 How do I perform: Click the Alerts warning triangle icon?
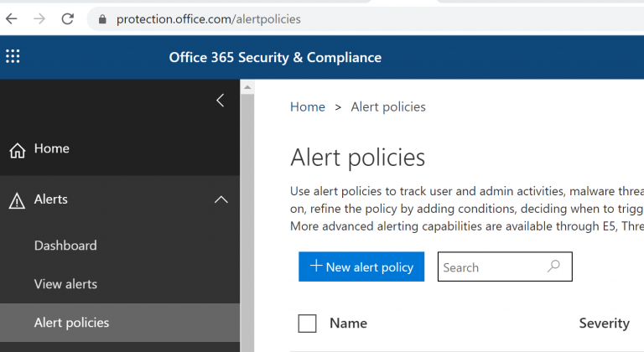[17, 201]
